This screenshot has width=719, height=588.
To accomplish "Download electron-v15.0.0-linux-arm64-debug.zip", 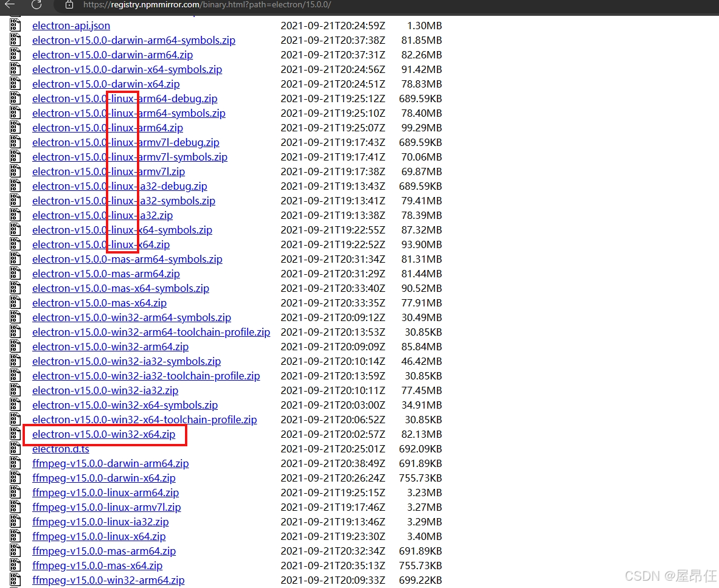I will pyautogui.click(x=125, y=99).
